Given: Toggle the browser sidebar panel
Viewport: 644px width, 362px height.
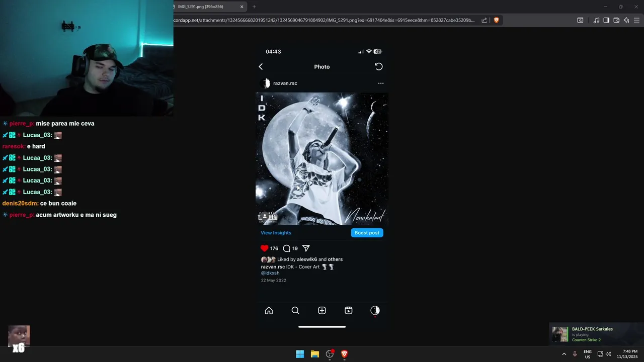Looking at the screenshot, I should tap(606, 20).
